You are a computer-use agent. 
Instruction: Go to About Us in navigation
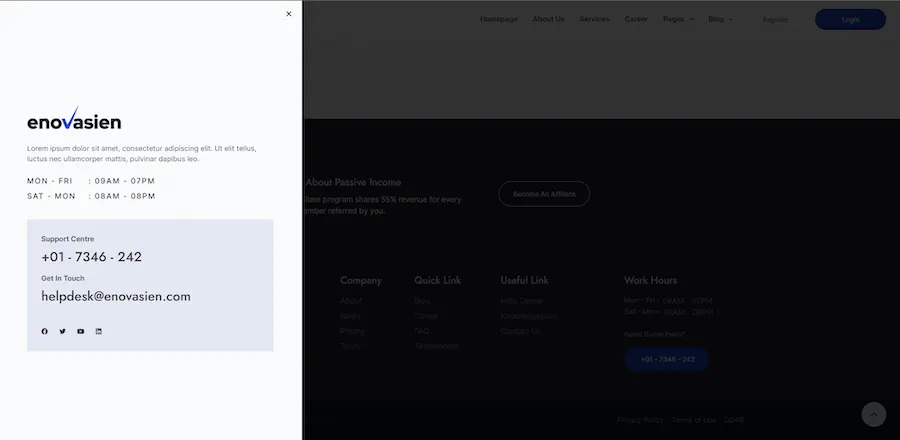pos(548,19)
